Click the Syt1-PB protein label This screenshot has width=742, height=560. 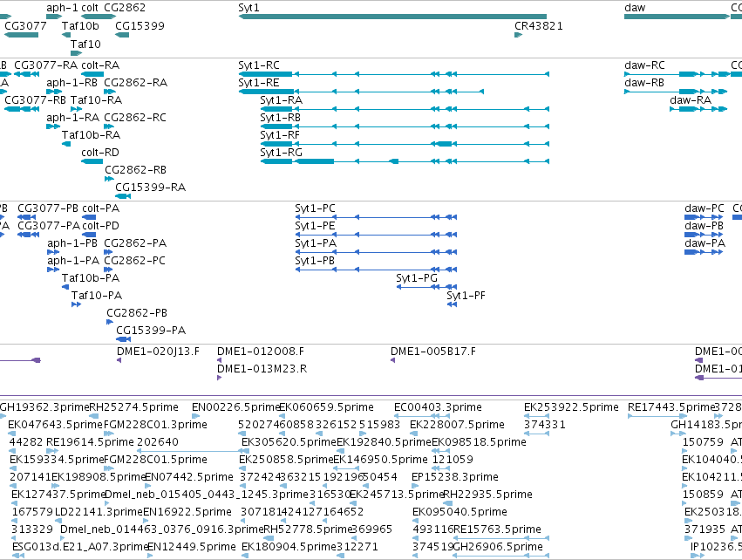coord(314,262)
